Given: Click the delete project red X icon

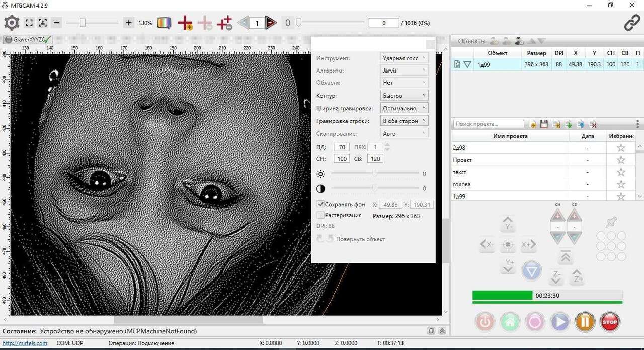Looking at the screenshot, I should point(593,124).
